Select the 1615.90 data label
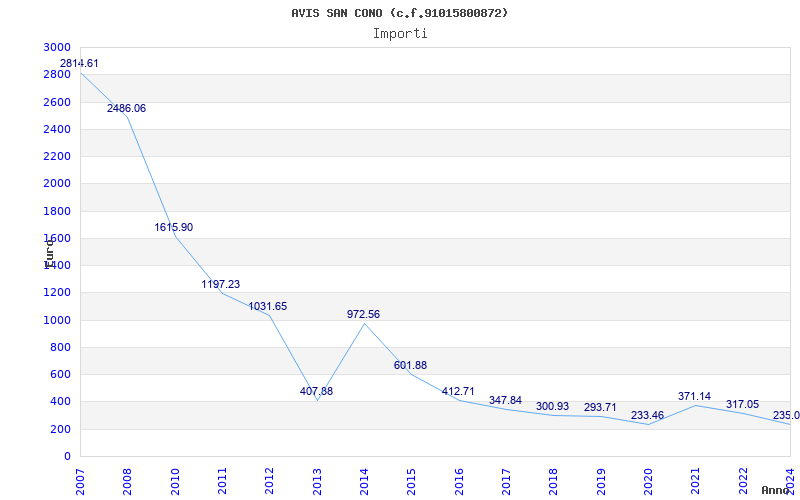Viewport: 800px width, 500px height. (173, 228)
